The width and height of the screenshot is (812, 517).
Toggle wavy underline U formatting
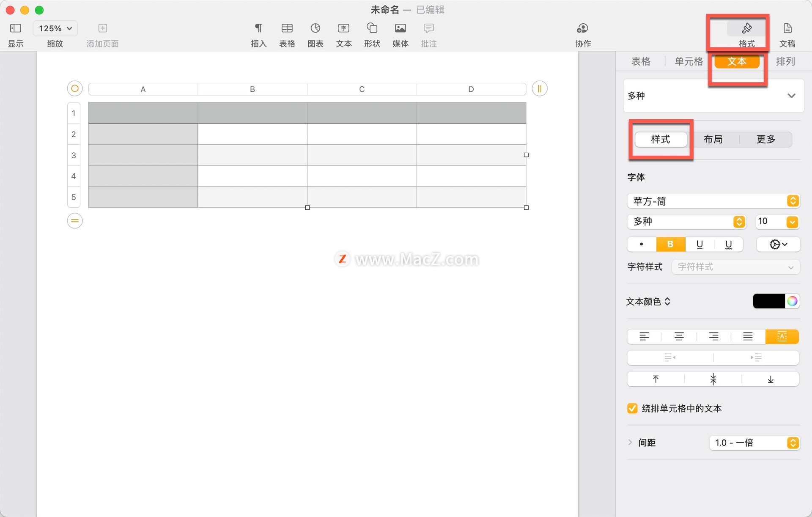(x=729, y=244)
